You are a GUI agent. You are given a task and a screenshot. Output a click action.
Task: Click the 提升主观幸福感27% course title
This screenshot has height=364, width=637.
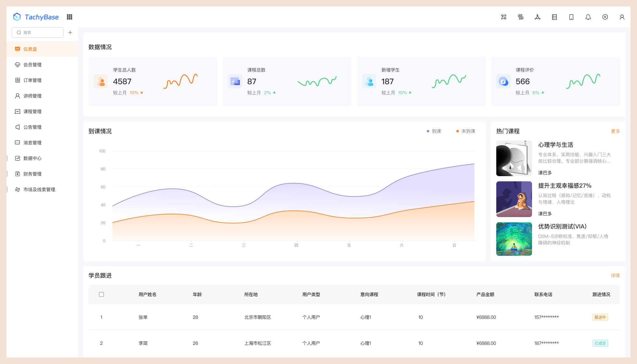[x=565, y=186]
